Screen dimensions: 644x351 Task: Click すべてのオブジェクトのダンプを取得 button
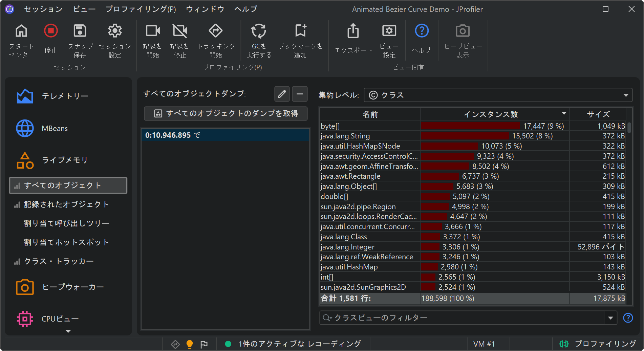tap(226, 113)
